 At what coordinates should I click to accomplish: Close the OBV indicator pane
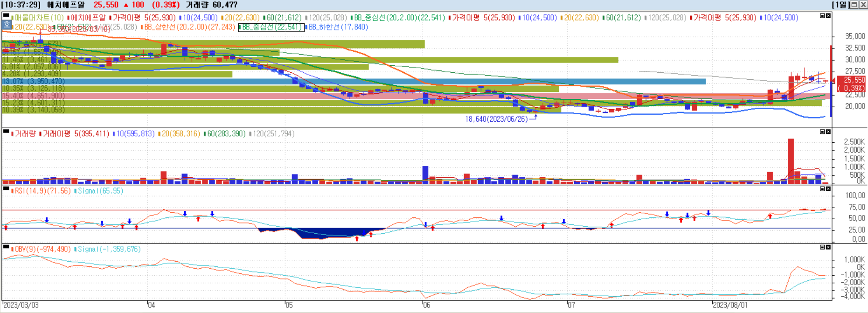point(828,247)
